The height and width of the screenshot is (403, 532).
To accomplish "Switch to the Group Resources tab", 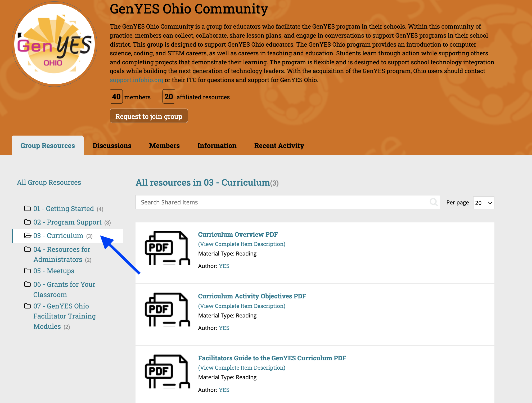I will (48, 146).
